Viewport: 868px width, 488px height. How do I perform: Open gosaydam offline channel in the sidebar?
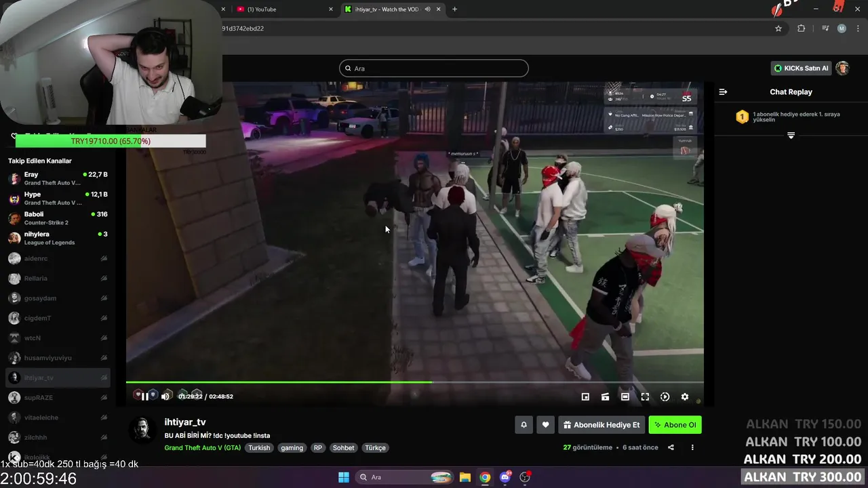(x=58, y=298)
